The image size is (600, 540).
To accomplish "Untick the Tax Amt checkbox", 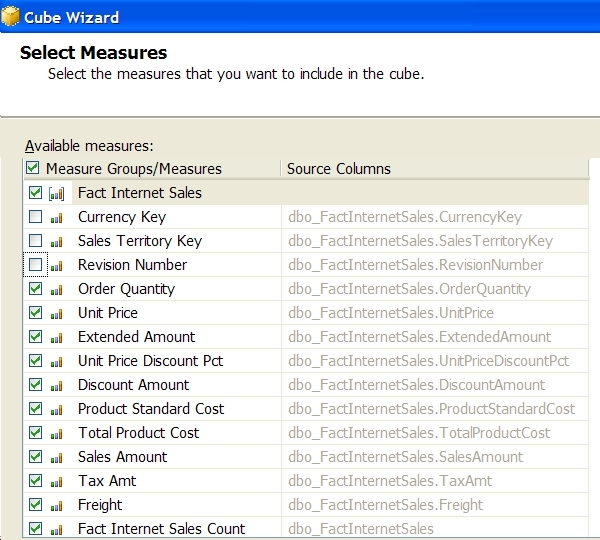I will click(35, 481).
